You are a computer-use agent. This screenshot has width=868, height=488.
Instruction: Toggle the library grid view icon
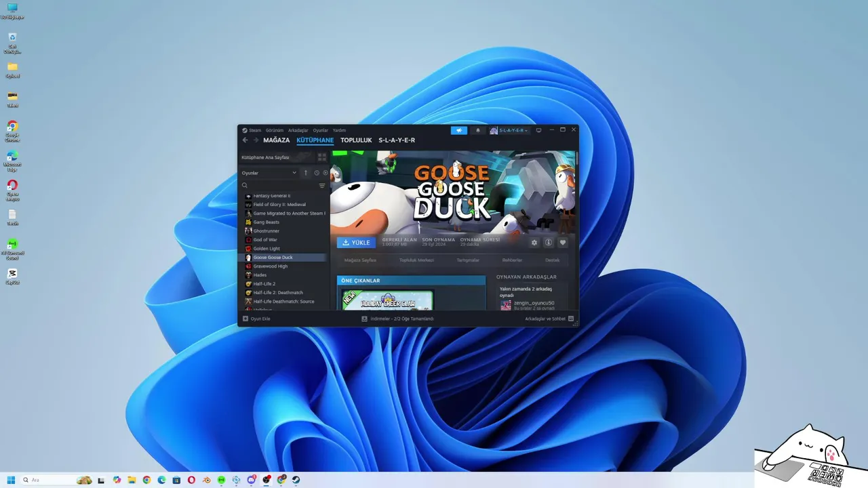[322, 157]
